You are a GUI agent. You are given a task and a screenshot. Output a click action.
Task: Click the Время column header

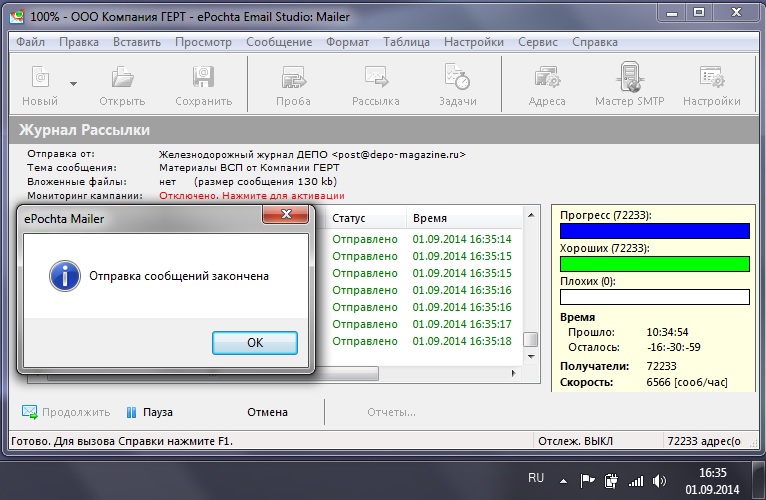pyautogui.click(x=464, y=218)
